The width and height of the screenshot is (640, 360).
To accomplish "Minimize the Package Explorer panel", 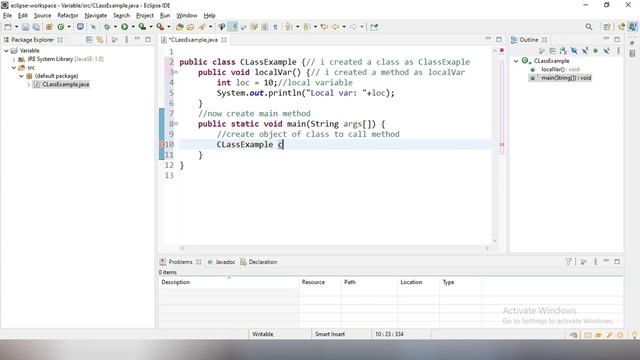I will tap(137, 39).
